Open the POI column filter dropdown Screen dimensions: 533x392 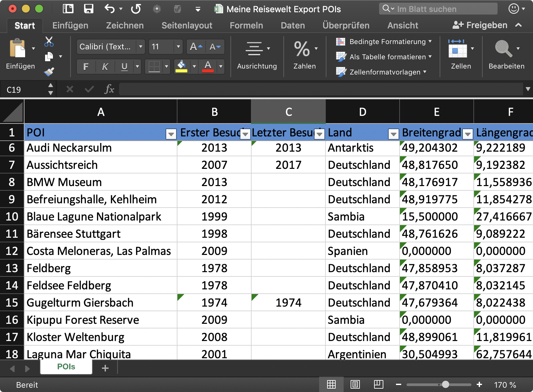171,134
